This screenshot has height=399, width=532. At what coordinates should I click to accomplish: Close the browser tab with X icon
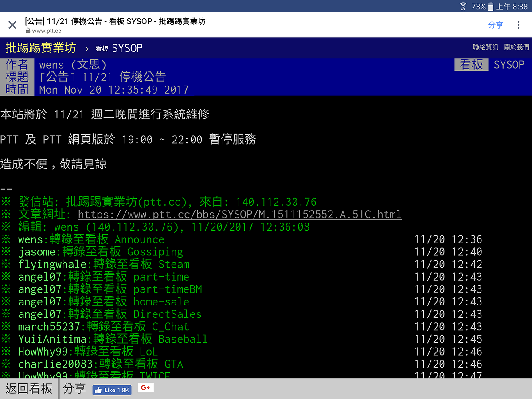[x=12, y=25]
